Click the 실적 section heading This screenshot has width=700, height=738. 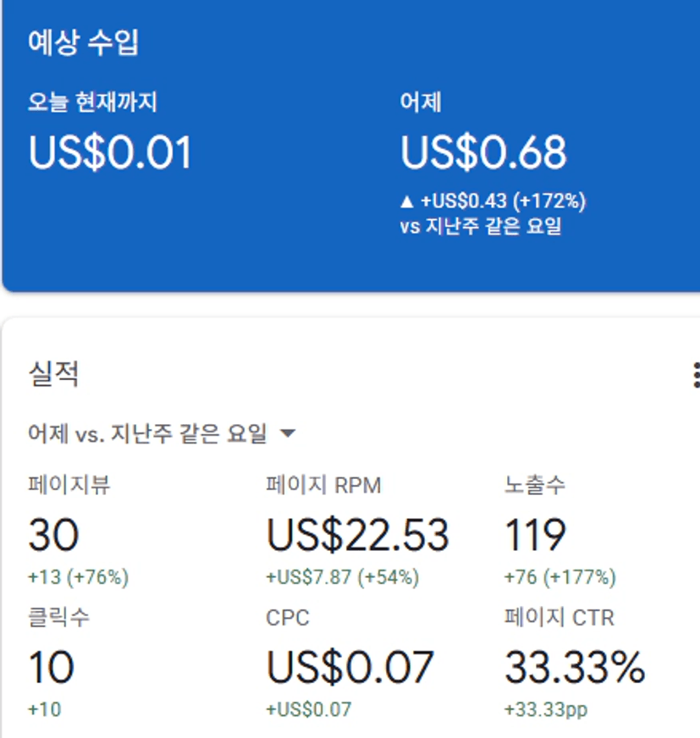coord(54,374)
